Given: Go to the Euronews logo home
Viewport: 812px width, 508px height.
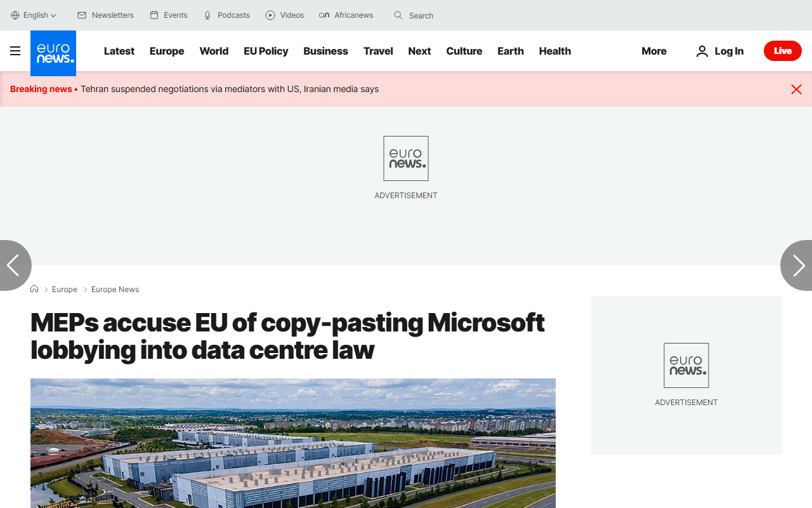Looking at the screenshot, I should pos(53,53).
